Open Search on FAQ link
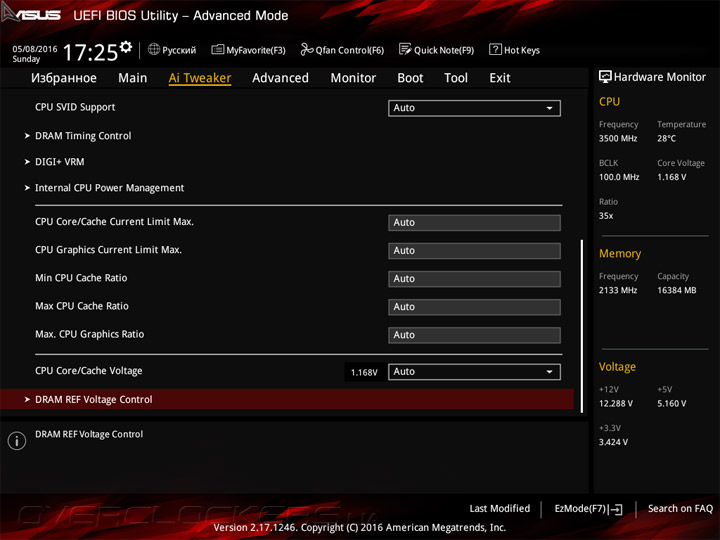This screenshot has height=540, width=720. point(680,508)
